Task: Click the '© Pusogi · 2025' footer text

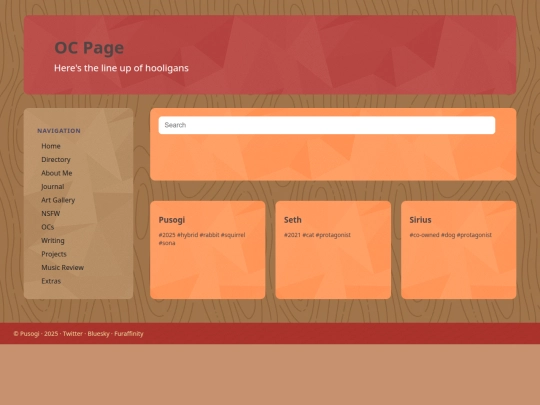Action: pos(35,333)
